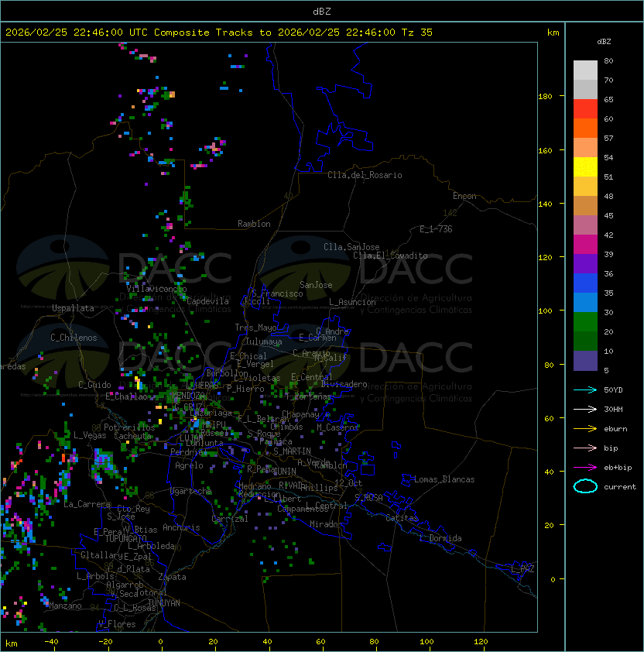
Task: Click the Potrerillos map label
Action: pos(129,427)
